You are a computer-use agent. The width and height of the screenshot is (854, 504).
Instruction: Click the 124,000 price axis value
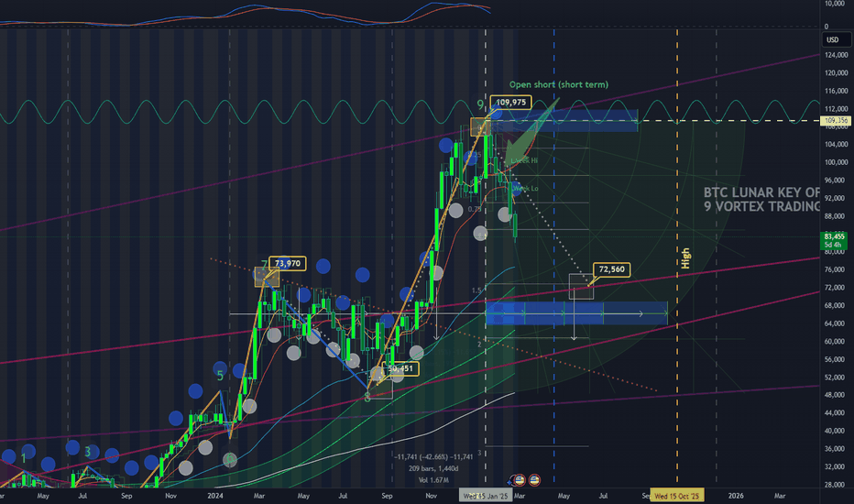point(837,55)
